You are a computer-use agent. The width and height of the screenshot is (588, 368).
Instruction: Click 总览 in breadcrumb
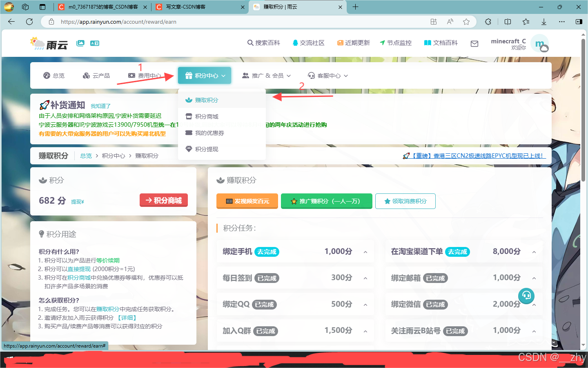pos(86,156)
